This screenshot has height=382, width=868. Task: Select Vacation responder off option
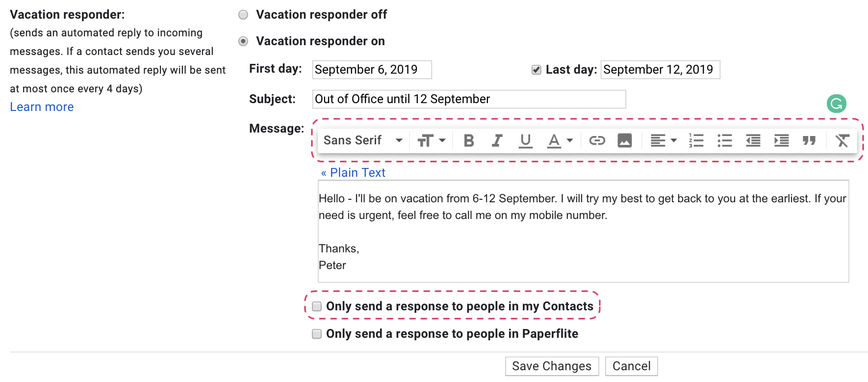(x=243, y=15)
